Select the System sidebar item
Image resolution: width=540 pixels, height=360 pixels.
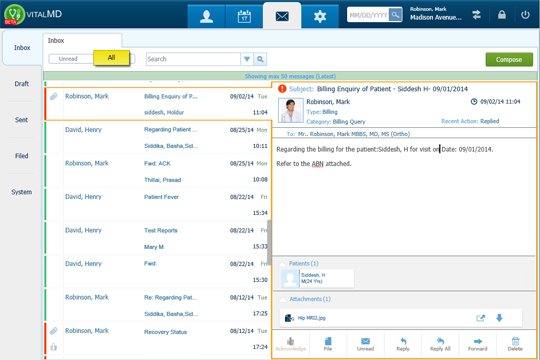click(22, 192)
